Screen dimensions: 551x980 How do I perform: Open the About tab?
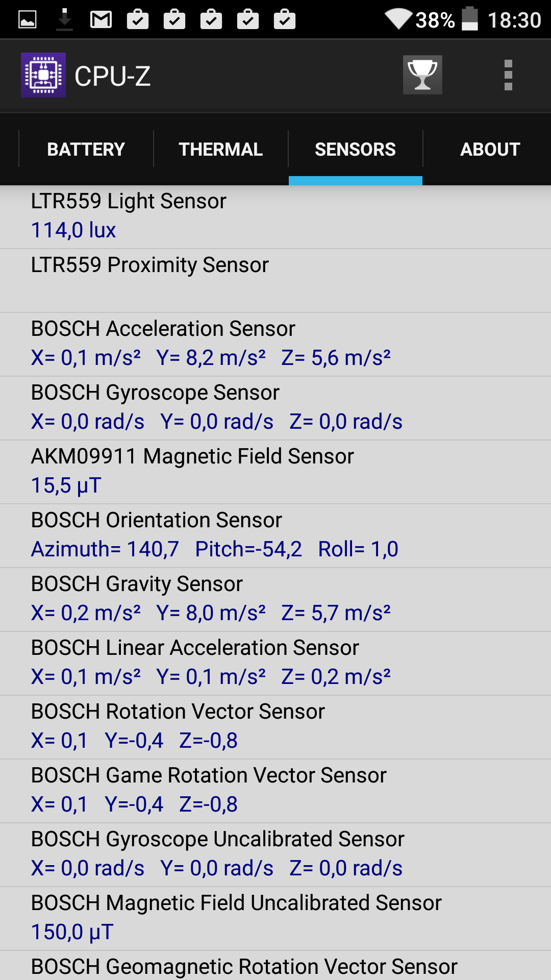490,149
